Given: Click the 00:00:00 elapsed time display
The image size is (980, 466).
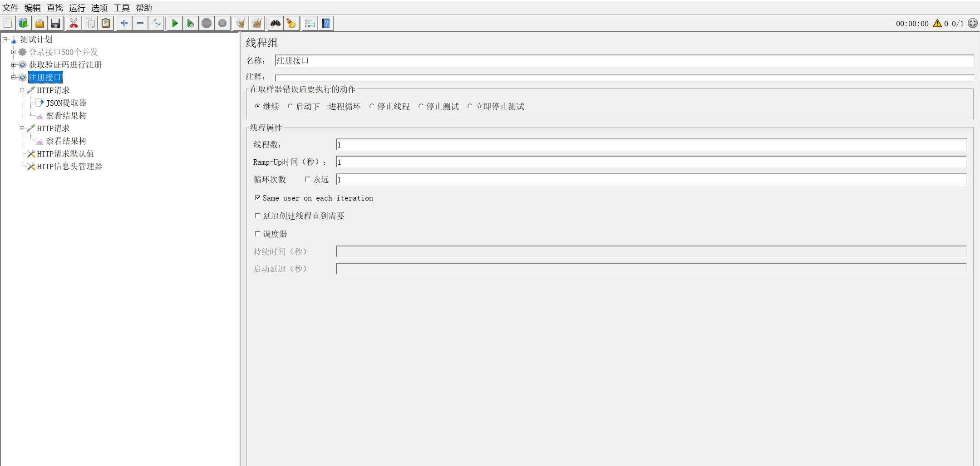Looking at the screenshot, I should pos(912,24).
